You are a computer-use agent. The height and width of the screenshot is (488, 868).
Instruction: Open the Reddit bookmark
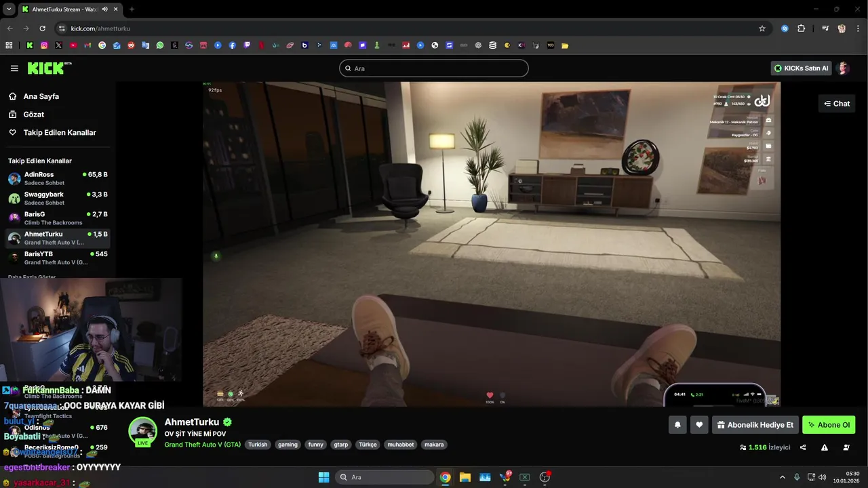pyautogui.click(x=131, y=45)
